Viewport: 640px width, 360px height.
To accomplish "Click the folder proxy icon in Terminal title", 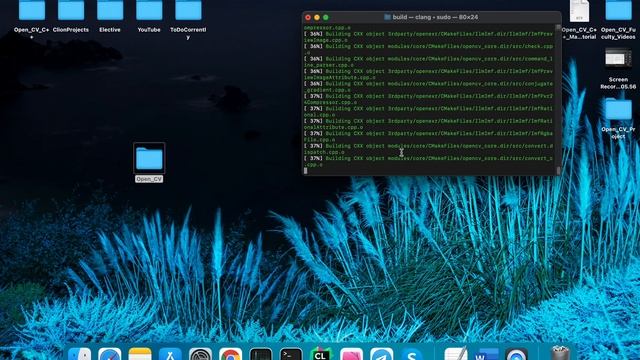I will point(387,17).
